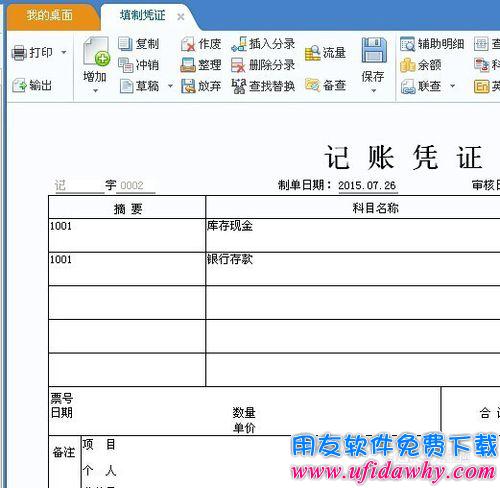Click the 辅助明细 auxiliary detail icon
The width and height of the screenshot is (500, 488).
[x=408, y=44]
